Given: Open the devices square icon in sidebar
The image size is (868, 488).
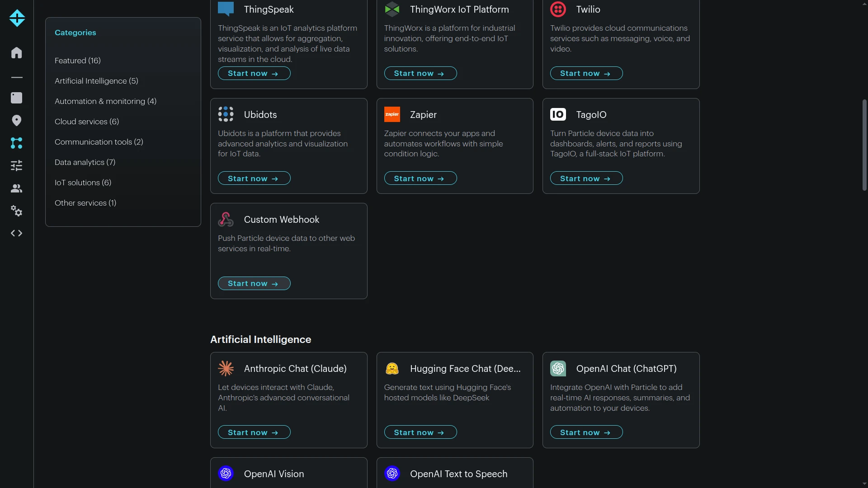Looking at the screenshot, I should click(17, 98).
